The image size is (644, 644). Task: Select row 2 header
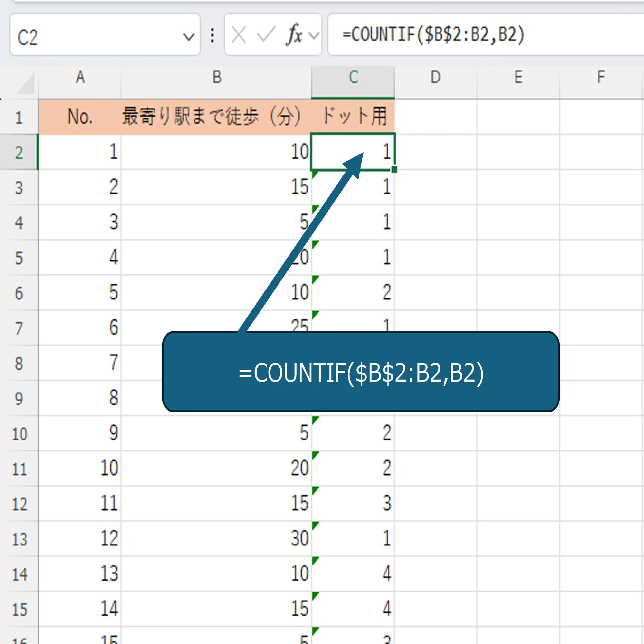[x=19, y=152]
